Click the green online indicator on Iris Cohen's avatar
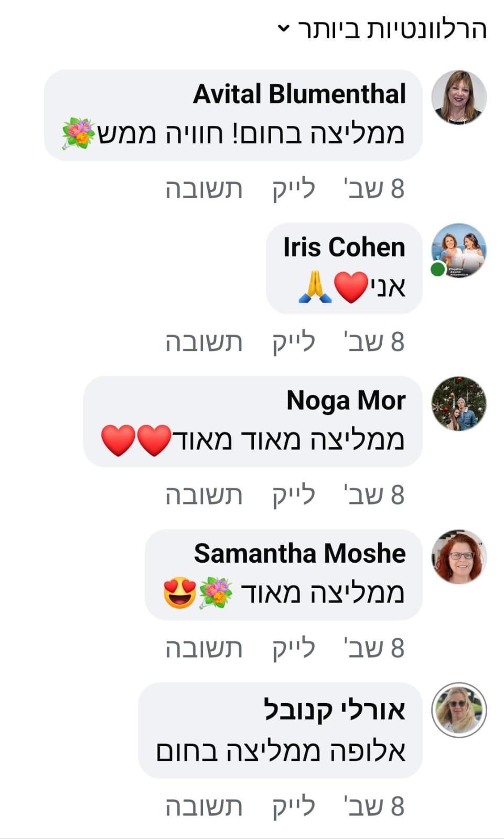 [x=438, y=269]
